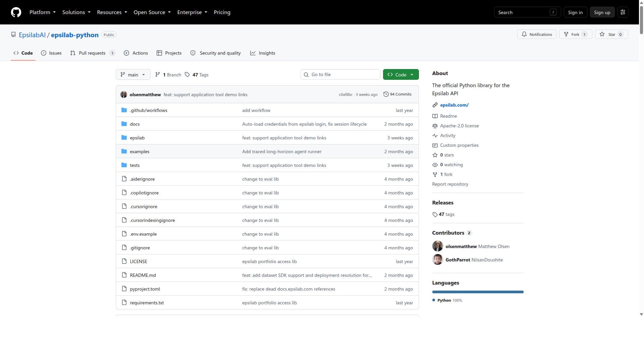
Task: Click the .aiderignore file icon
Action: pyautogui.click(x=124, y=179)
